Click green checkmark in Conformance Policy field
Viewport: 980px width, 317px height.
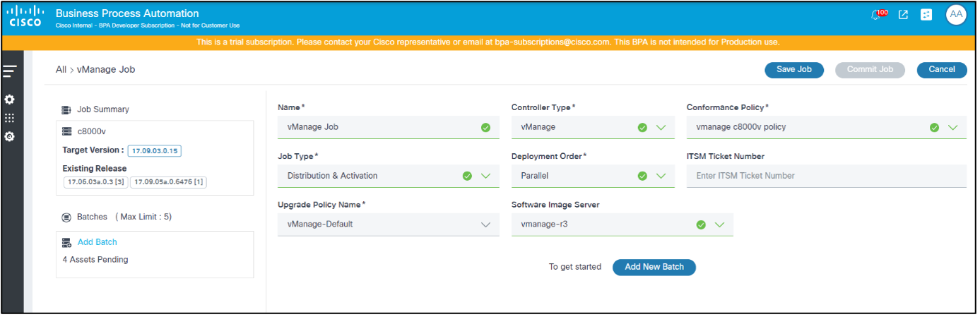(x=934, y=128)
